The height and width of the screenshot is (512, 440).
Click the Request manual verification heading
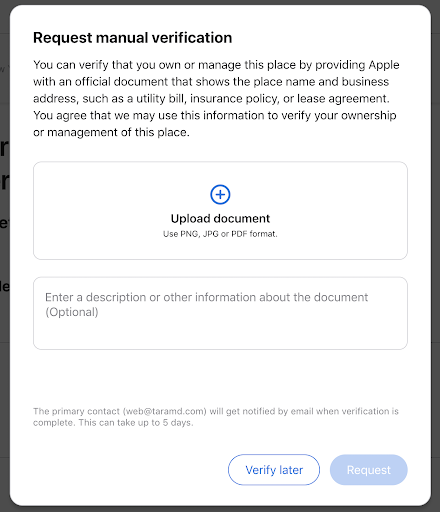click(132, 38)
